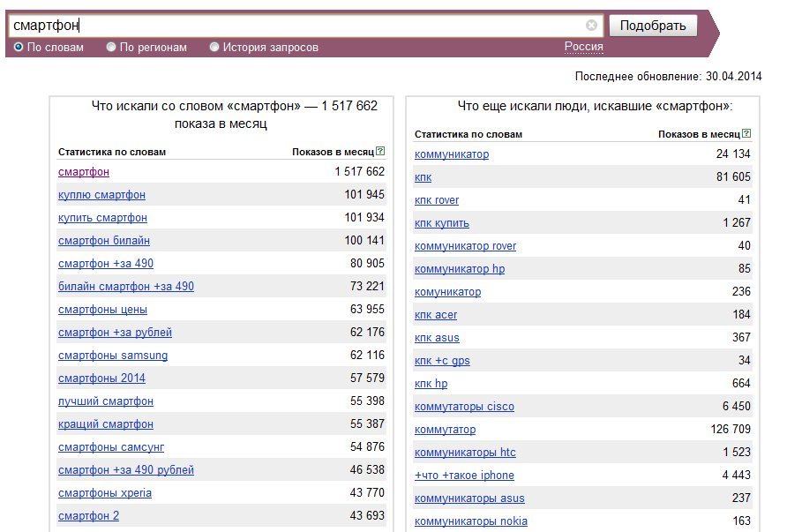Open the 'смартфоны samsung' keyword link
Image resolution: width=787 pixels, height=532 pixels.
113,356
